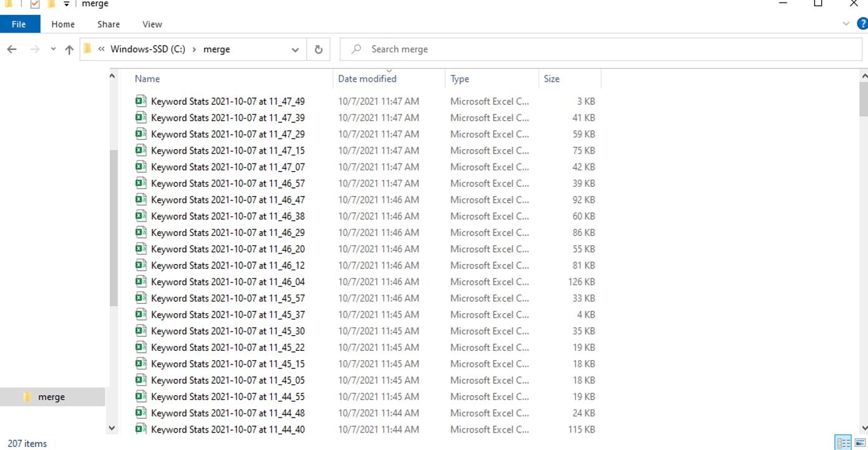Select file name Keyword Stats 2021-10-07 at 11_45_37
The image size is (868, 450).
[228, 315]
